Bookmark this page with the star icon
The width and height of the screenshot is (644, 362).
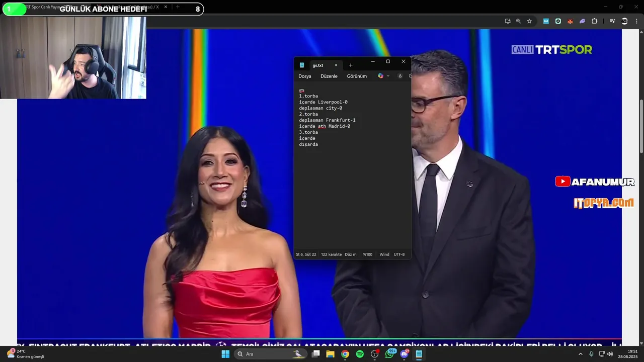tap(529, 21)
